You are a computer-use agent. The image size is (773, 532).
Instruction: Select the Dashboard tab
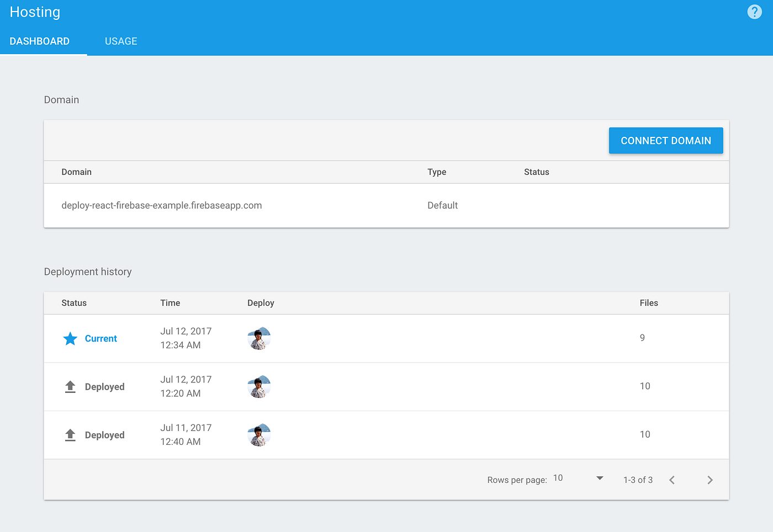pos(39,41)
